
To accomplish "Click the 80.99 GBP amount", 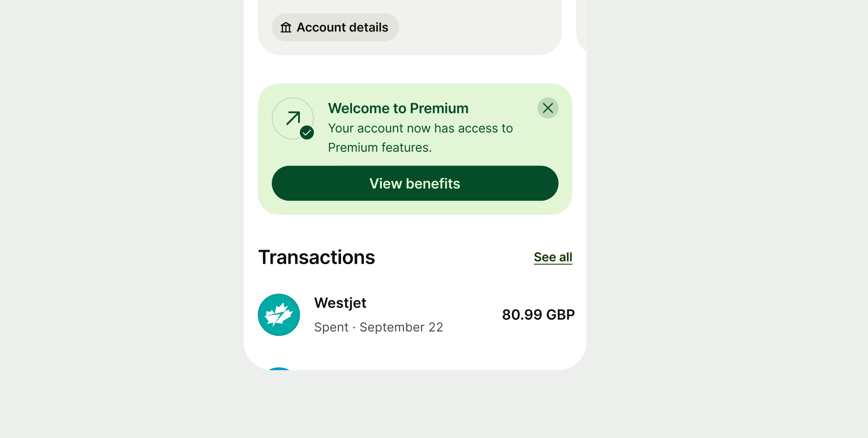I will pos(538,314).
